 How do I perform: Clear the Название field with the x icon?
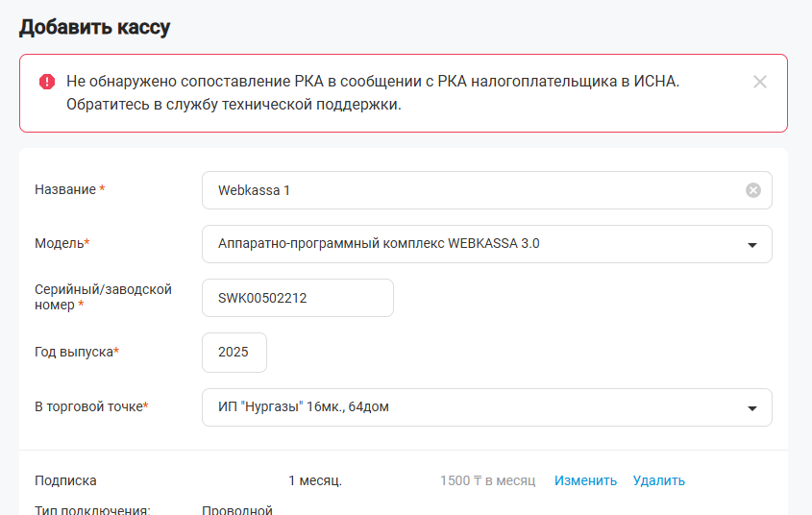[x=753, y=190]
